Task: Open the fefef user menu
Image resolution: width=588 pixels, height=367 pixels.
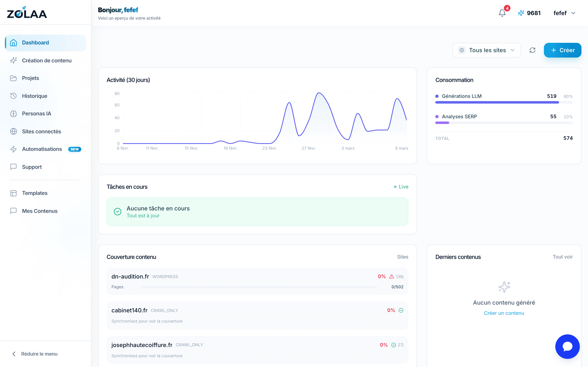Action: 564,13
